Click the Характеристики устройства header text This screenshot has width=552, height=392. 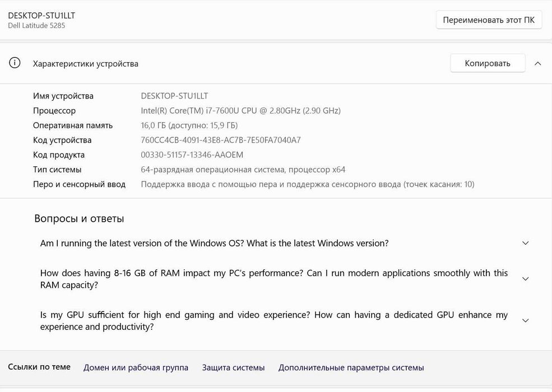point(85,64)
